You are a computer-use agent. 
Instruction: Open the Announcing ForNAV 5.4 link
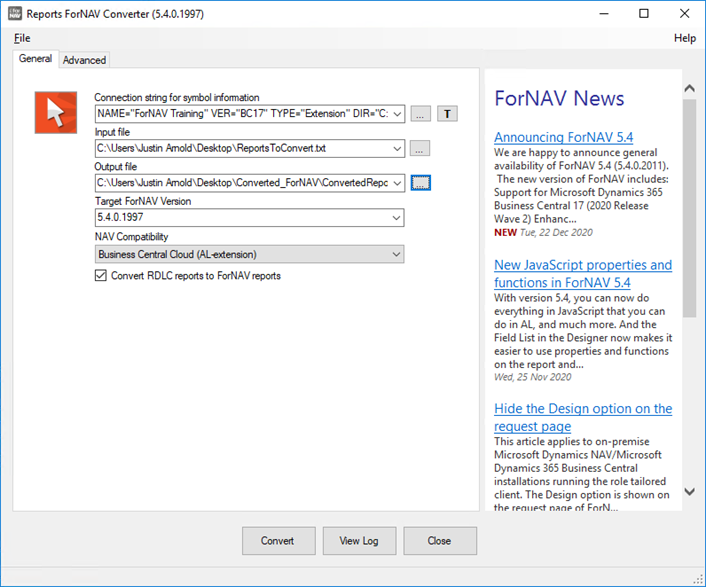[x=563, y=137]
